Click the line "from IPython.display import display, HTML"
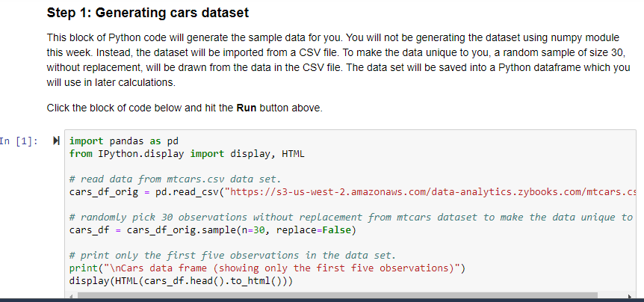The height and width of the screenshot is (302, 644). (x=187, y=154)
